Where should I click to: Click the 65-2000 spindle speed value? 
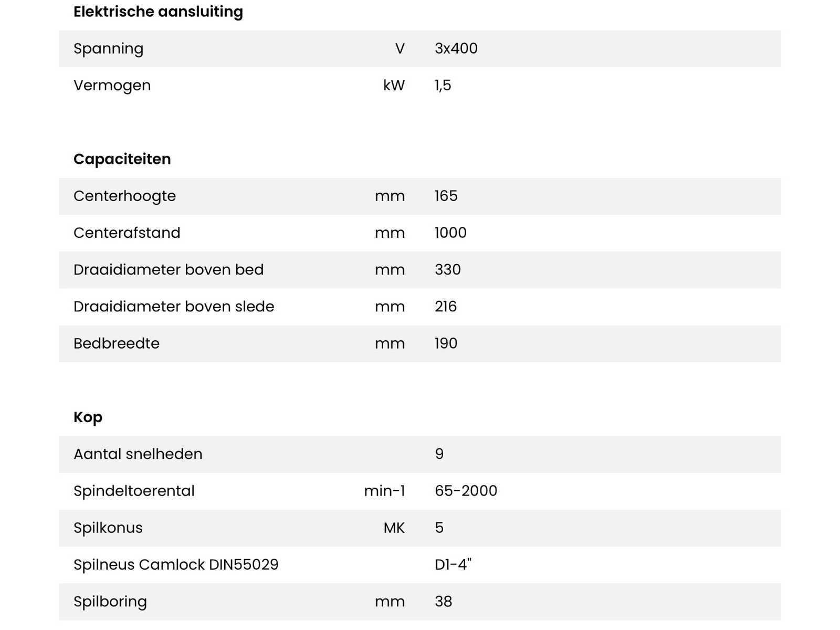point(466,491)
